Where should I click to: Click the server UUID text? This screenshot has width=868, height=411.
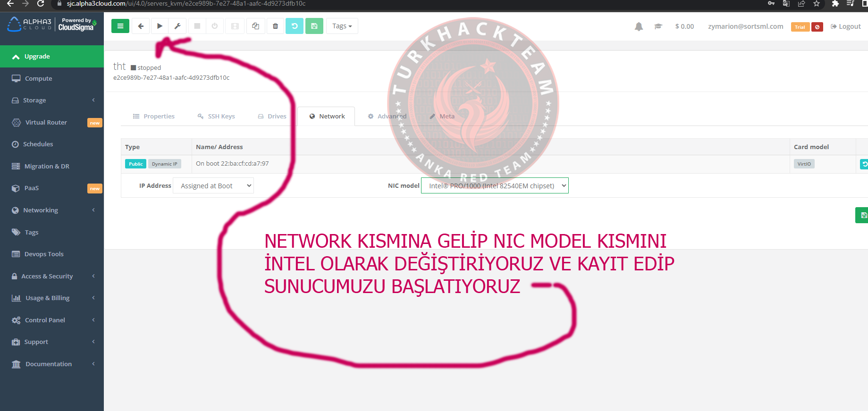171,77
